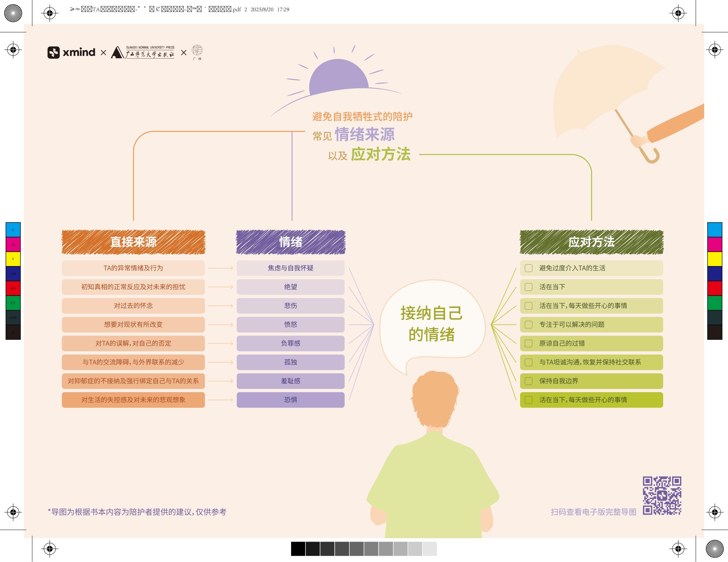Click the xmind logo icon

pos(53,53)
